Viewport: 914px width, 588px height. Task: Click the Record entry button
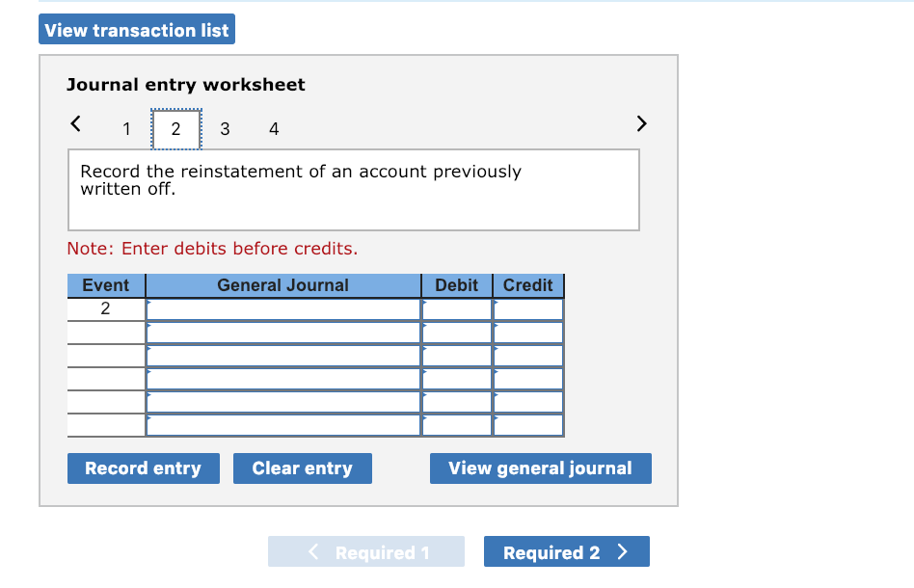pos(143,468)
